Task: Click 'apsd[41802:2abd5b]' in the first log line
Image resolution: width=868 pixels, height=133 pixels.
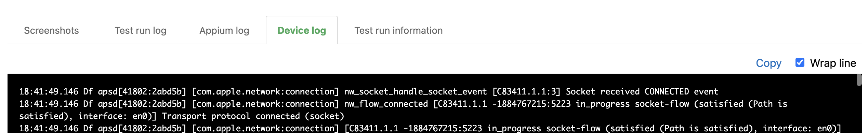Action: [x=142, y=91]
